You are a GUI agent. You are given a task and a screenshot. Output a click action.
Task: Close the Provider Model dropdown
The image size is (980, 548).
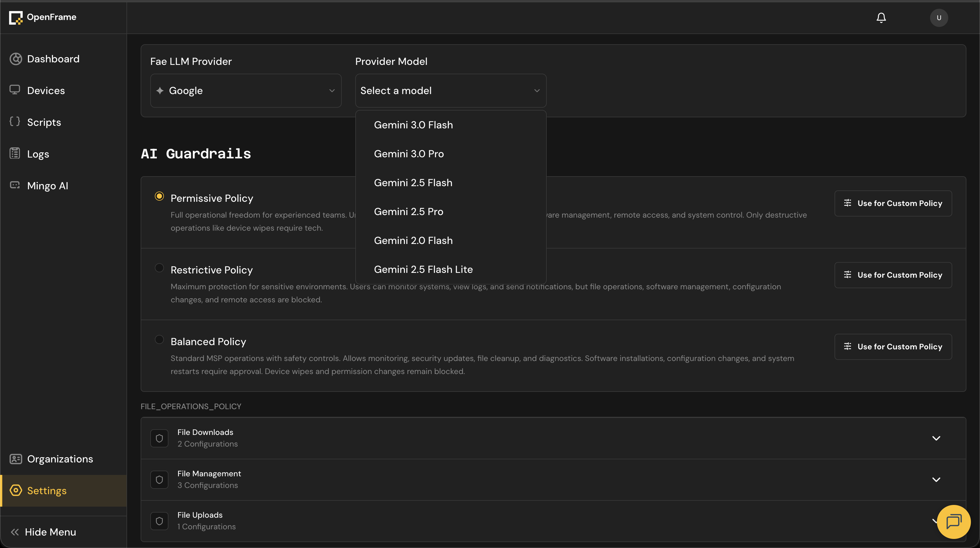click(451, 90)
